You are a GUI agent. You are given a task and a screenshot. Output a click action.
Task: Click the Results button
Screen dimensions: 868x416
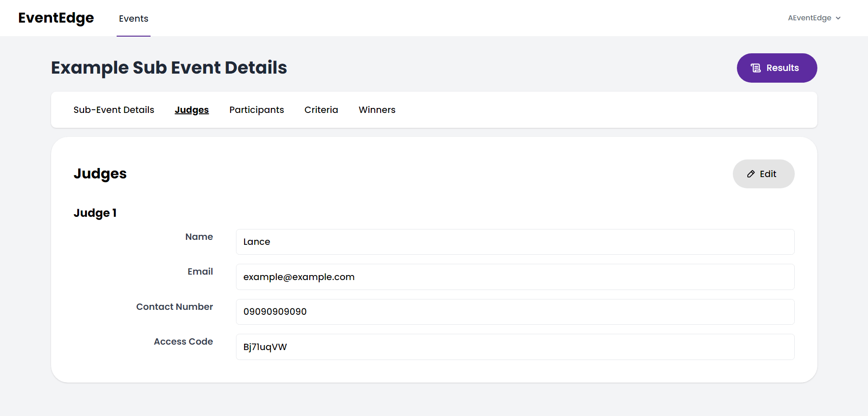coord(777,68)
